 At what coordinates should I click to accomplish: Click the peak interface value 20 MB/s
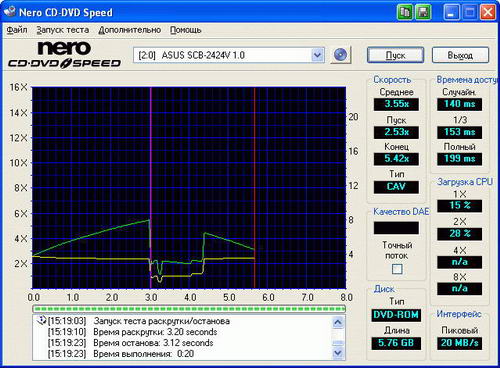460,343
